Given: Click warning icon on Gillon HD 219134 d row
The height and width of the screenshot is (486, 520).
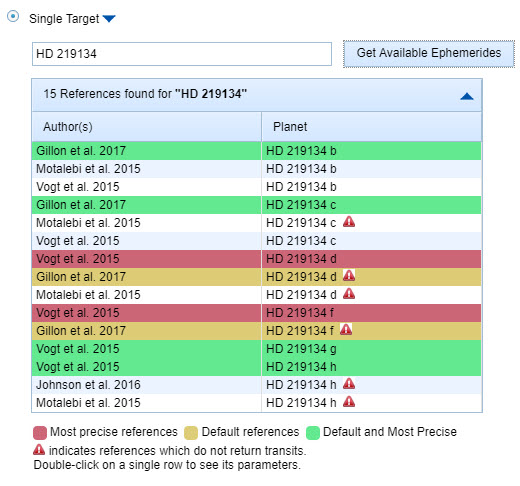Looking at the screenshot, I should [349, 275].
